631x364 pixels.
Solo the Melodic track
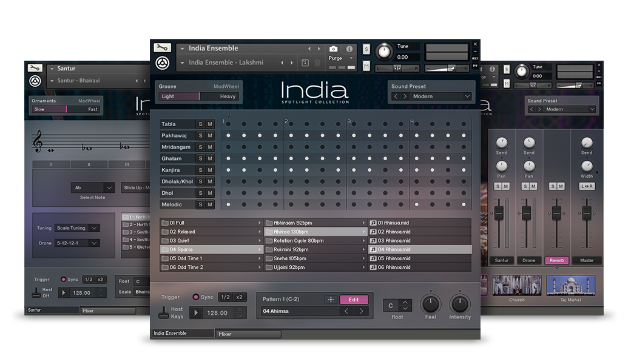[x=200, y=204]
